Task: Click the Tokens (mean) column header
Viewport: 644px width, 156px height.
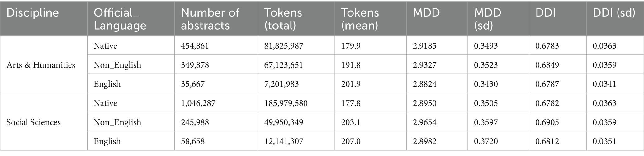Action: coord(360,19)
